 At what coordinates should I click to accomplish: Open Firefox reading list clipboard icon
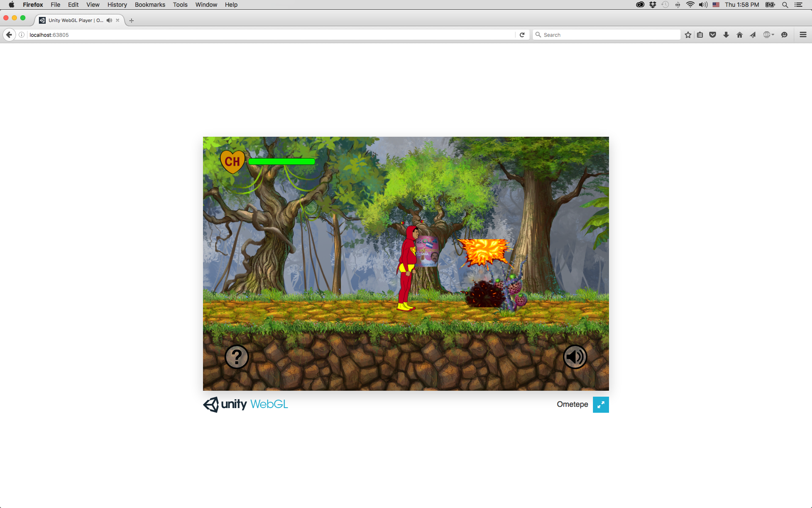700,35
